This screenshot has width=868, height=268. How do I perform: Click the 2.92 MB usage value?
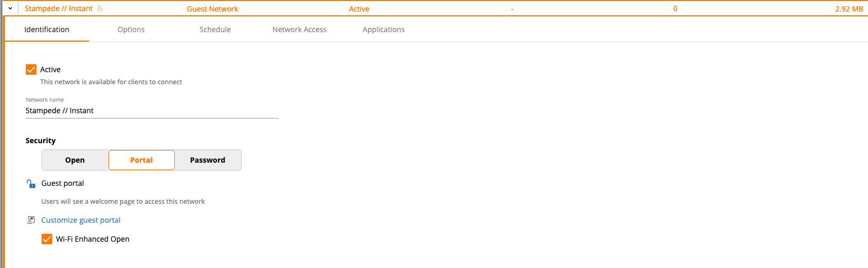[849, 9]
